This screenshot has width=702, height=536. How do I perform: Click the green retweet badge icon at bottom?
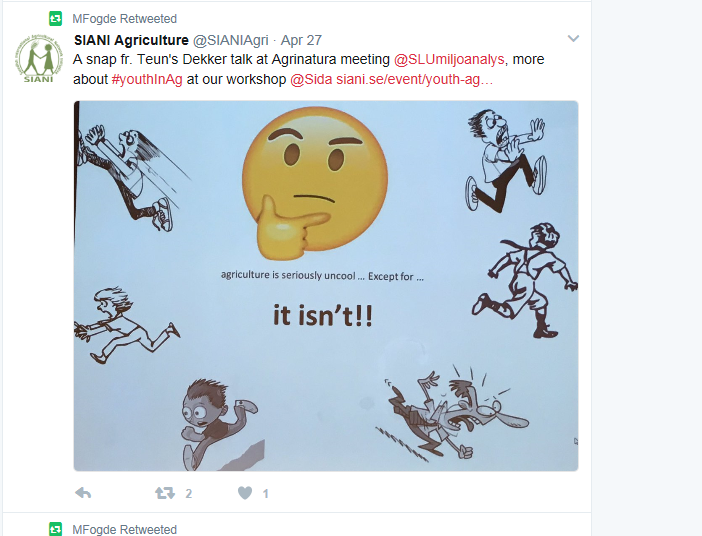coord(56,529)
